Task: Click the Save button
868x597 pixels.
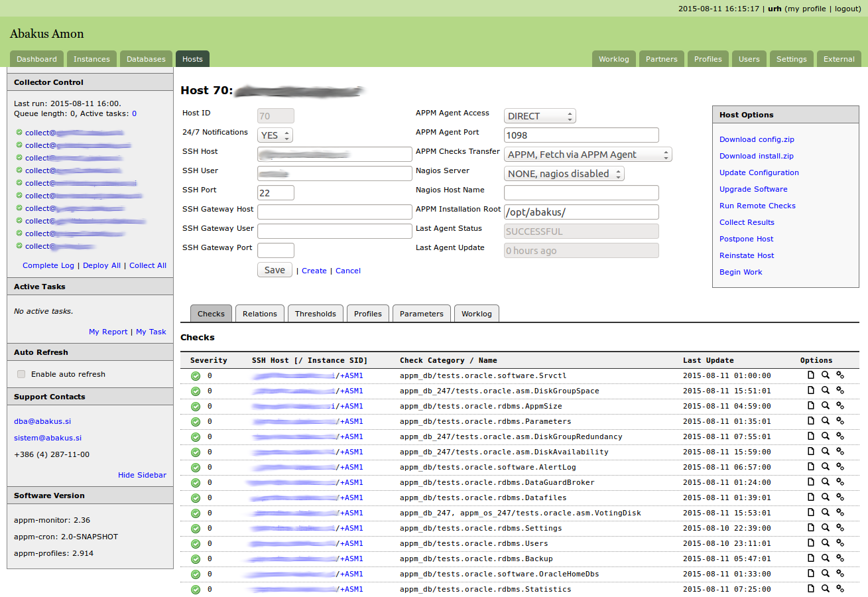Action: point(275,270)
